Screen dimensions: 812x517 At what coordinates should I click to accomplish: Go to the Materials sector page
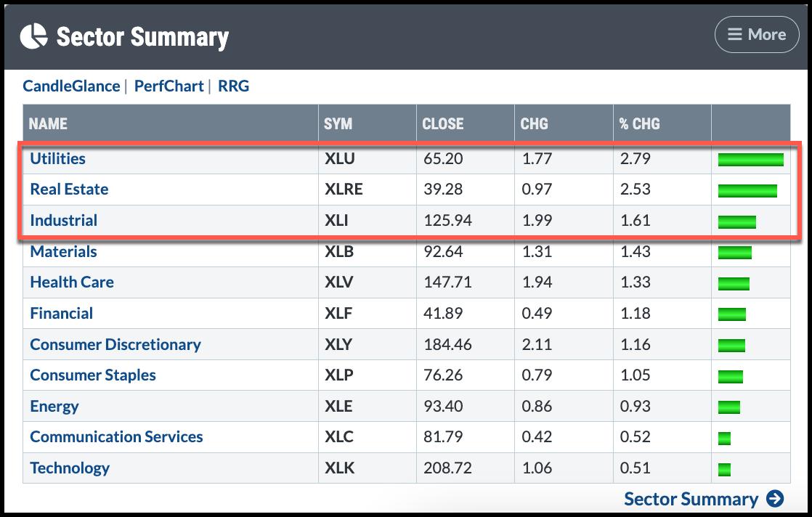click(63, 251)
